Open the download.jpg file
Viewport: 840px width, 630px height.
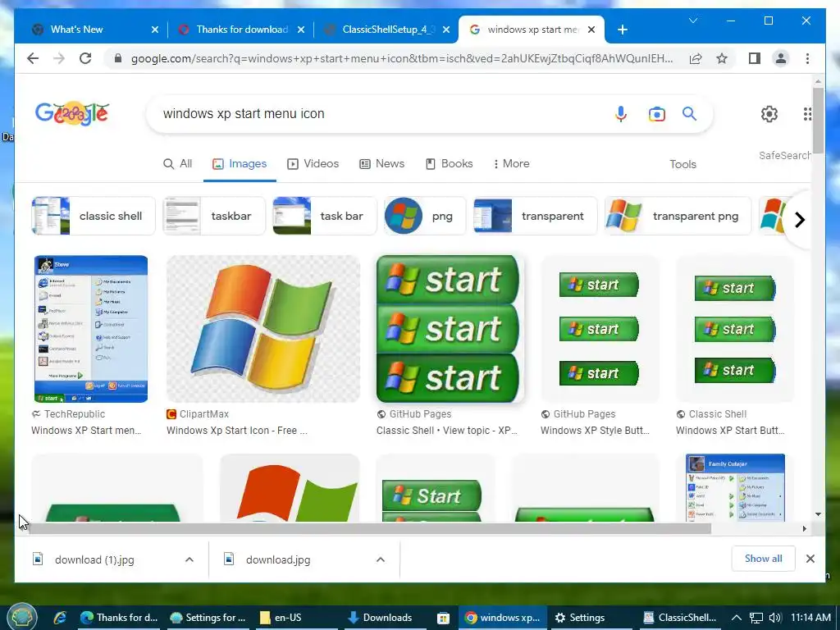pyautogui.click(x=277, y=559)
